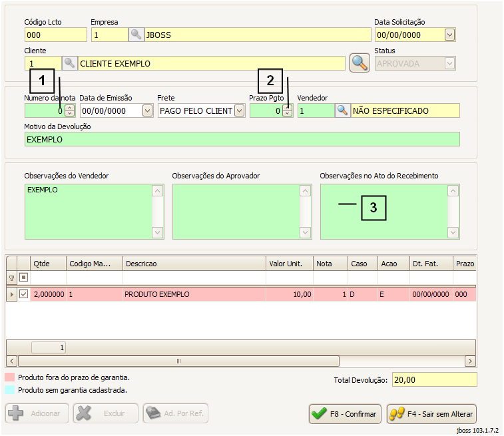Click the Empresa search magnifier icon
The image size is (504, 436).
click(136, 35)
